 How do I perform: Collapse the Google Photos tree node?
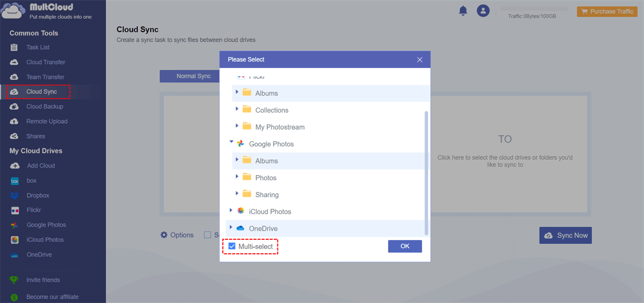tap(231, 143)
